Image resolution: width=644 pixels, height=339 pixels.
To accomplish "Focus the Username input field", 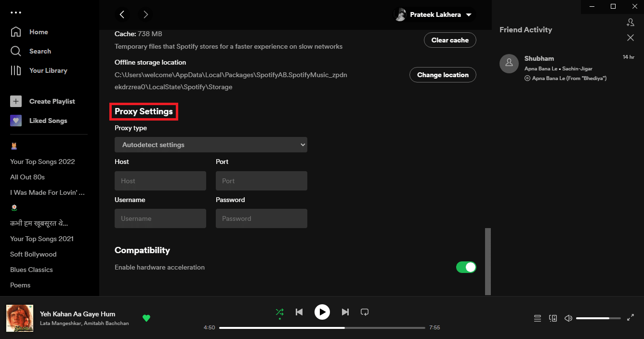I will point(160,218).
